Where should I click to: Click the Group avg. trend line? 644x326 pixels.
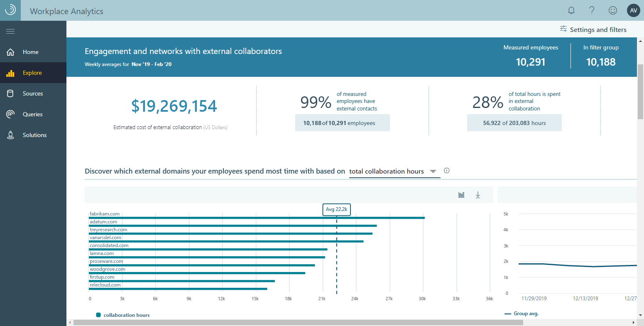[577, 265]
